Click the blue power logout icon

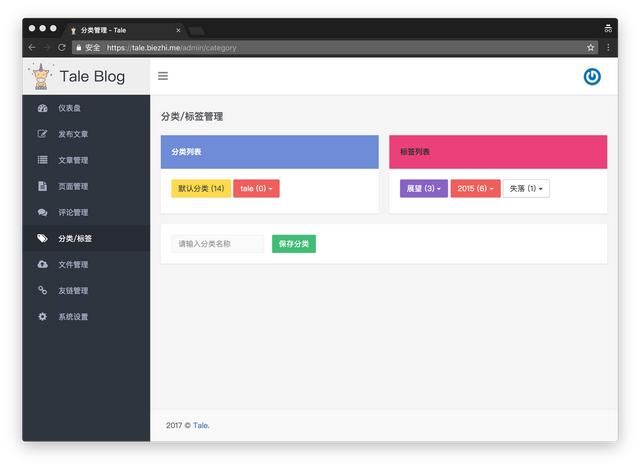point(592,76)
